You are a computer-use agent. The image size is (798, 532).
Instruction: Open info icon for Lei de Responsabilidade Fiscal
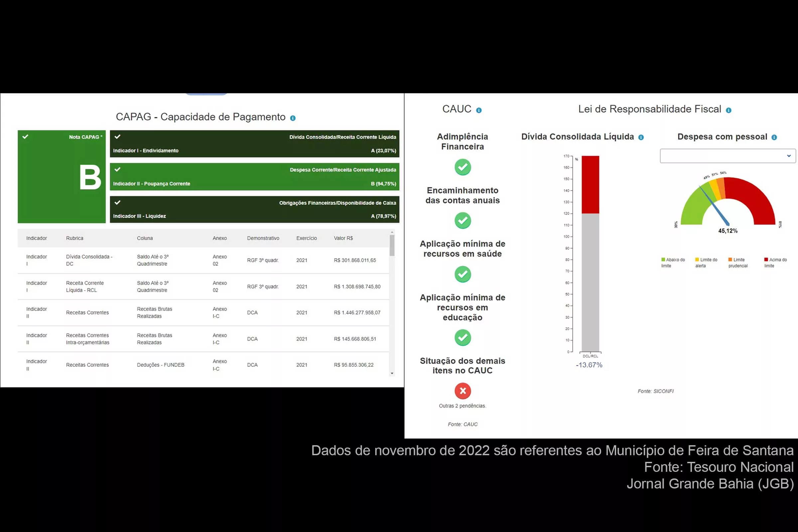coord(729,110)
